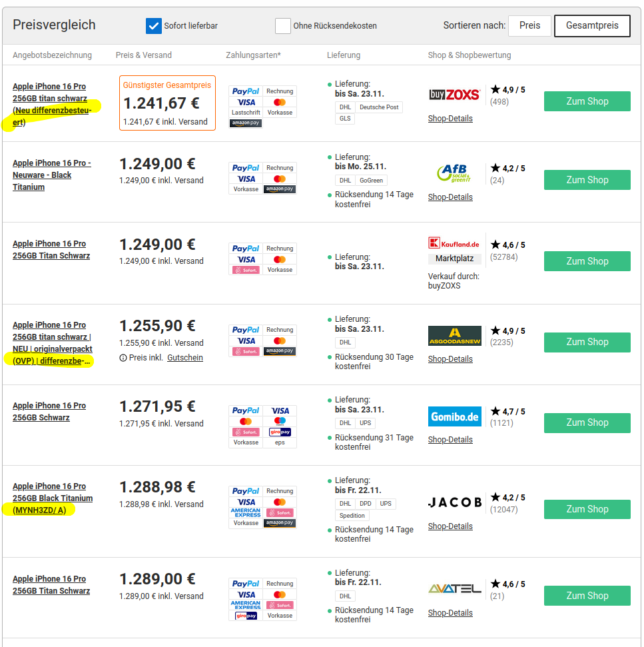
Task: Click the Gutschein link
Action: tap(185, 358)
